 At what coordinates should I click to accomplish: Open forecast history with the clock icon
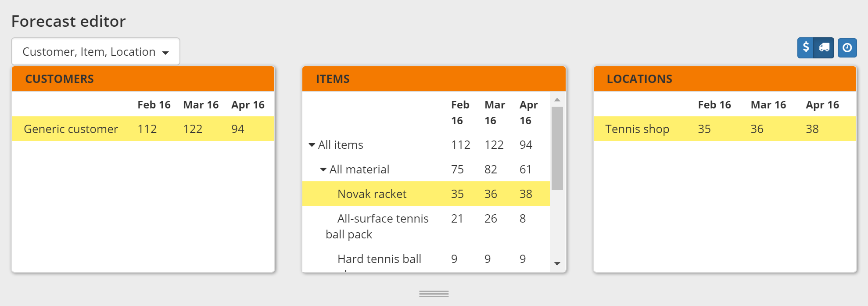(847, 47)
